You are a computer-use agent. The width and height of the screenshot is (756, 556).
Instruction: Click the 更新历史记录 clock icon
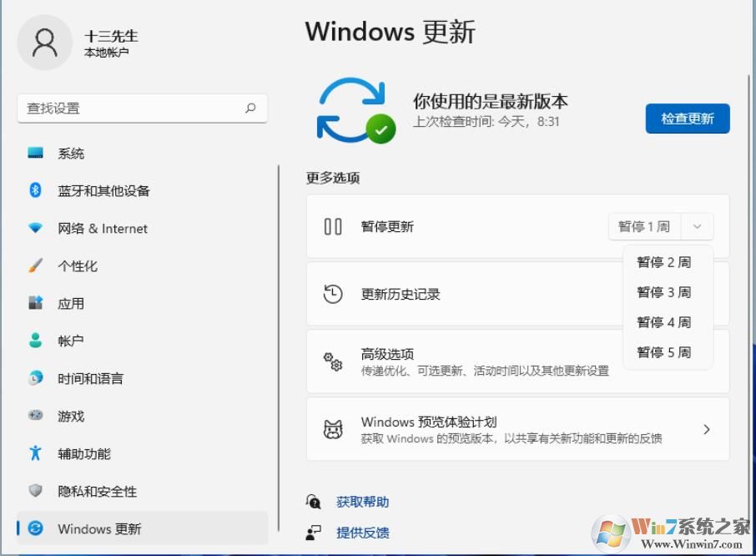334,294
